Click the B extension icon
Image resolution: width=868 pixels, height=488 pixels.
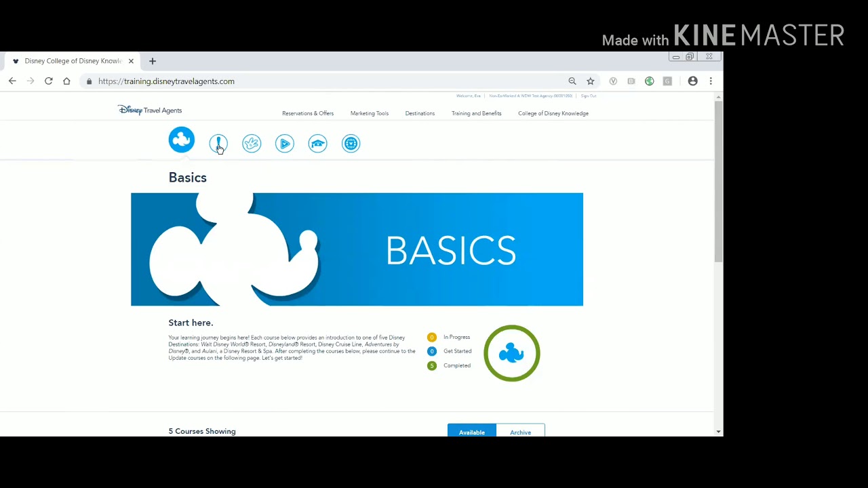tap(631, 81)
